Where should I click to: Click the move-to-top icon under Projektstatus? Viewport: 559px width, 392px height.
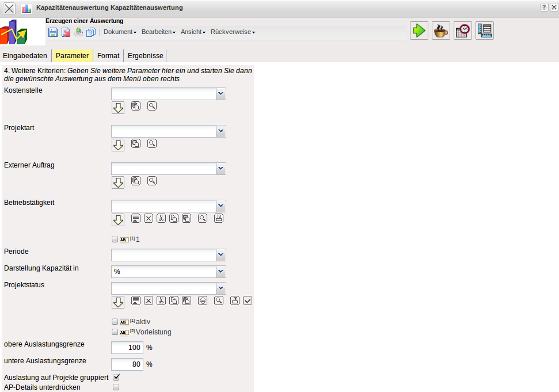(x=136, y=300)
